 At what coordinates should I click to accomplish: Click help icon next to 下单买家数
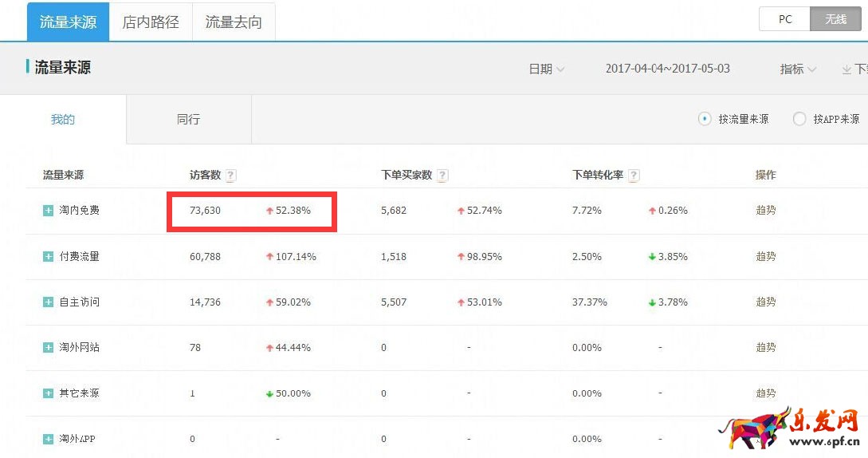442,176
